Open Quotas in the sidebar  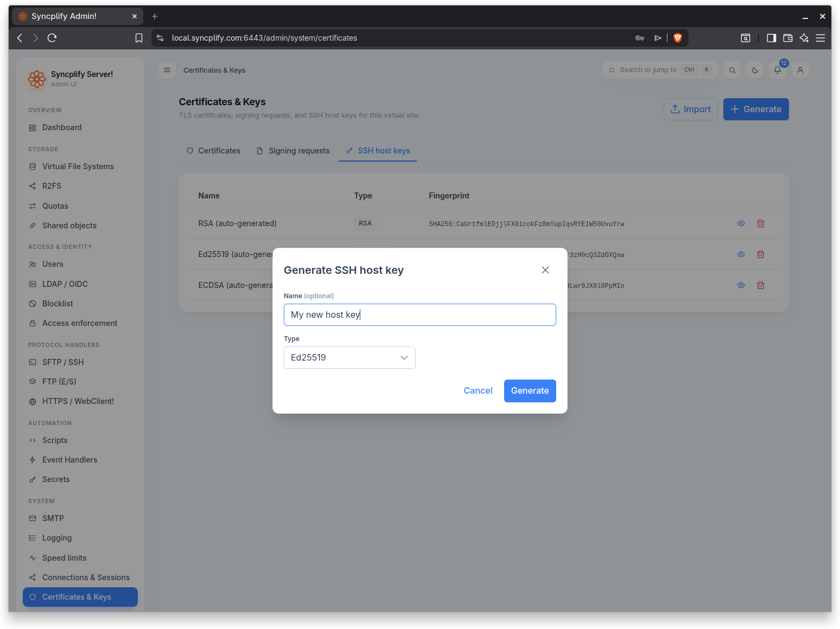coord(80,206)
